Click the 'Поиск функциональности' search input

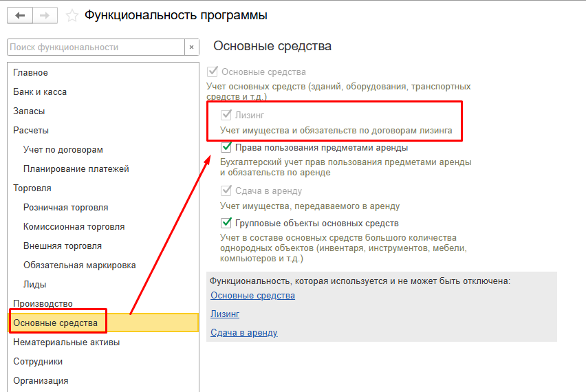[96, 47]
